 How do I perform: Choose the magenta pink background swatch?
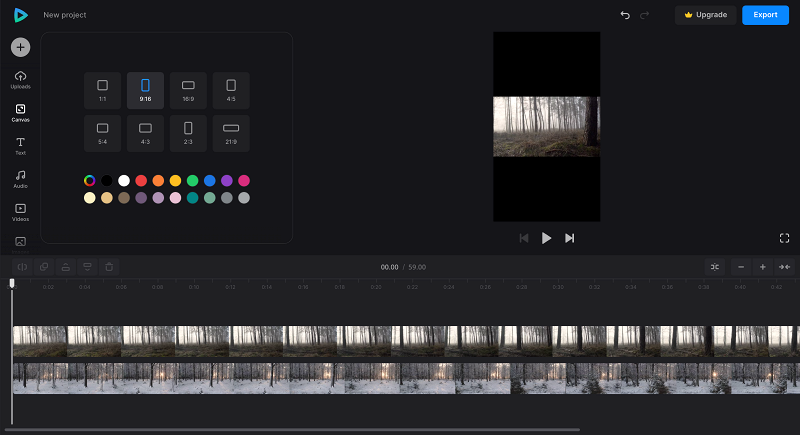coord(244,181)
